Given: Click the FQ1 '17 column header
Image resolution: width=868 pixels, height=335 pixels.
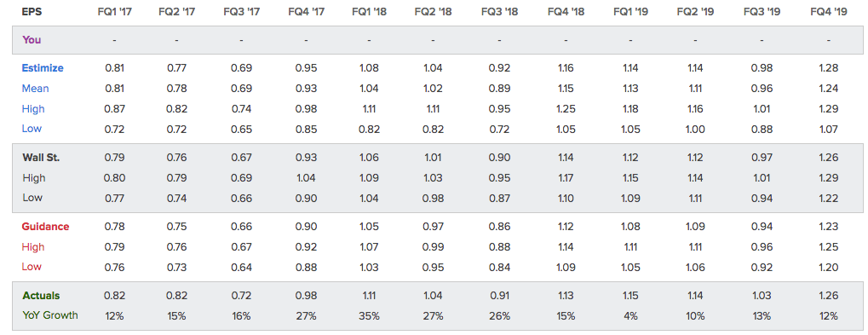Looking at the screenshot, I should (114, 12).
